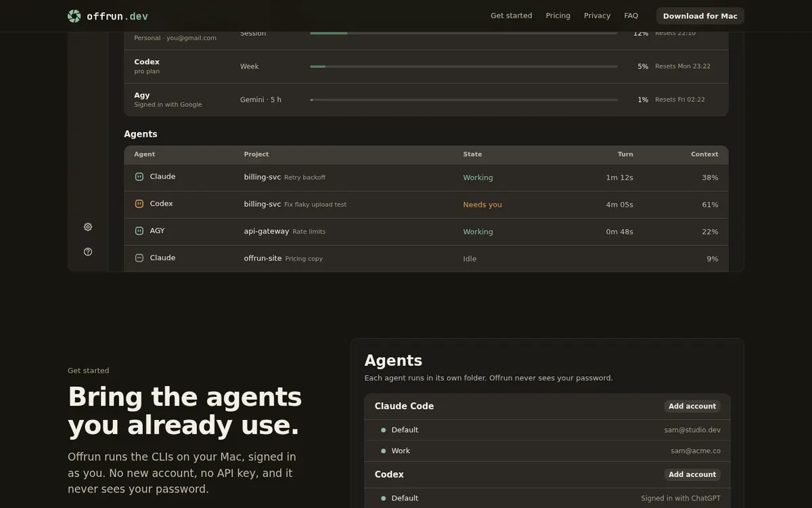Sort by the State column header

tap(473, 154)
